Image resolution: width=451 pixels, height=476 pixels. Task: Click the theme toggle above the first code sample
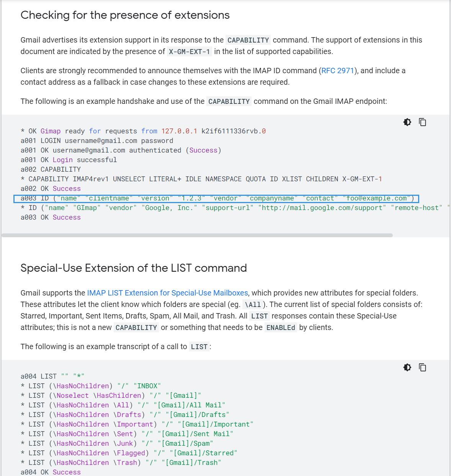(x=407, y=122)
